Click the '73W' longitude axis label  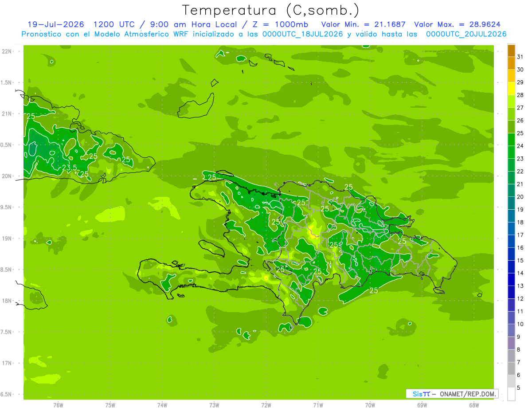point(214,405)
